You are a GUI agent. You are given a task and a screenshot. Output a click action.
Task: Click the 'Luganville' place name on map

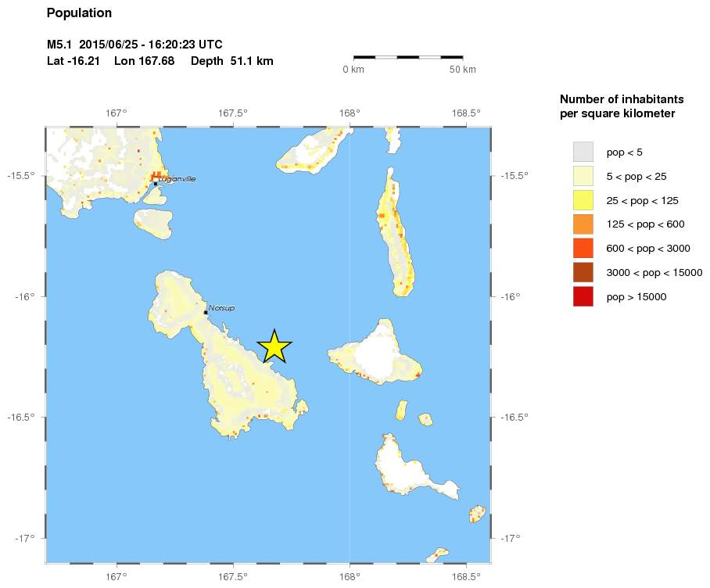pyautogui.click(x=177, y=179)
